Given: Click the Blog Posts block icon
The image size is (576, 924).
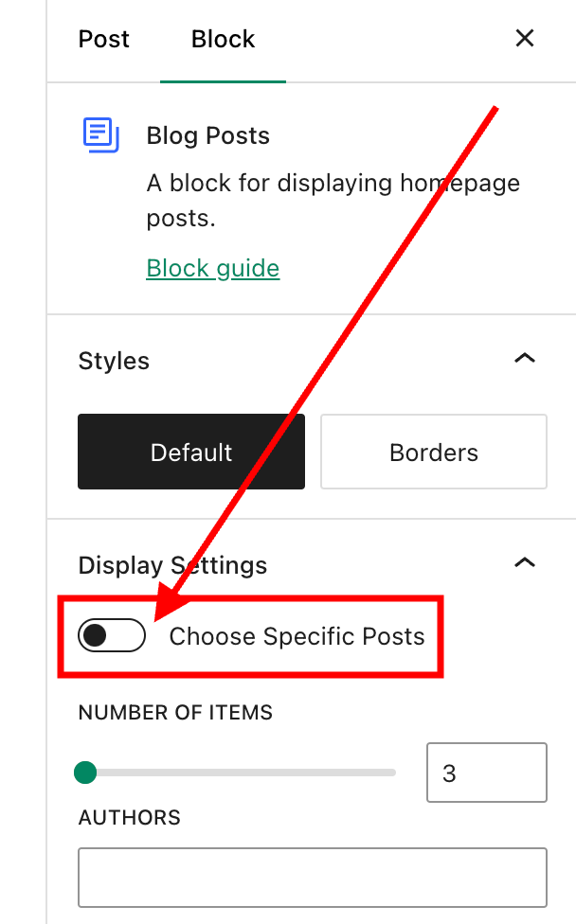Looking at the screenshot, I should 101,135.
